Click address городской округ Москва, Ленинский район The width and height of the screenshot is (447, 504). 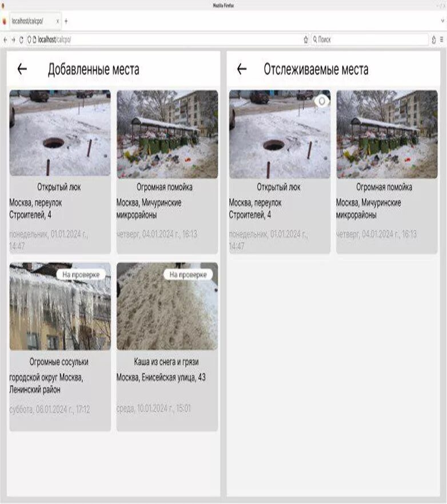tap(46, 383)
